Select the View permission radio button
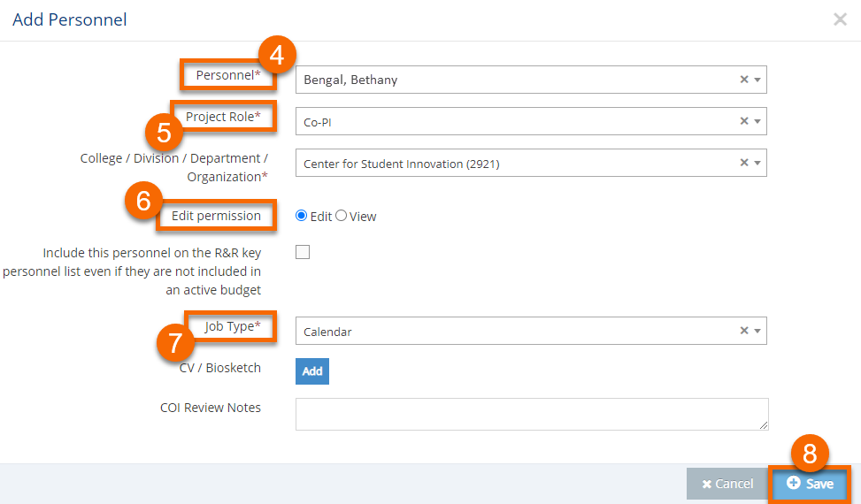The height and width of the screenshot is (504, 861). (x=341, y=216)
